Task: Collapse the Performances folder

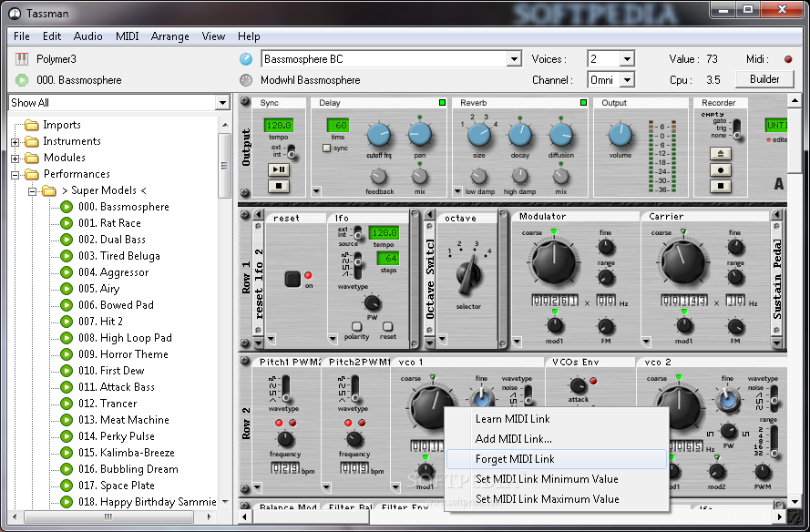Action: [x=15, y=175]
